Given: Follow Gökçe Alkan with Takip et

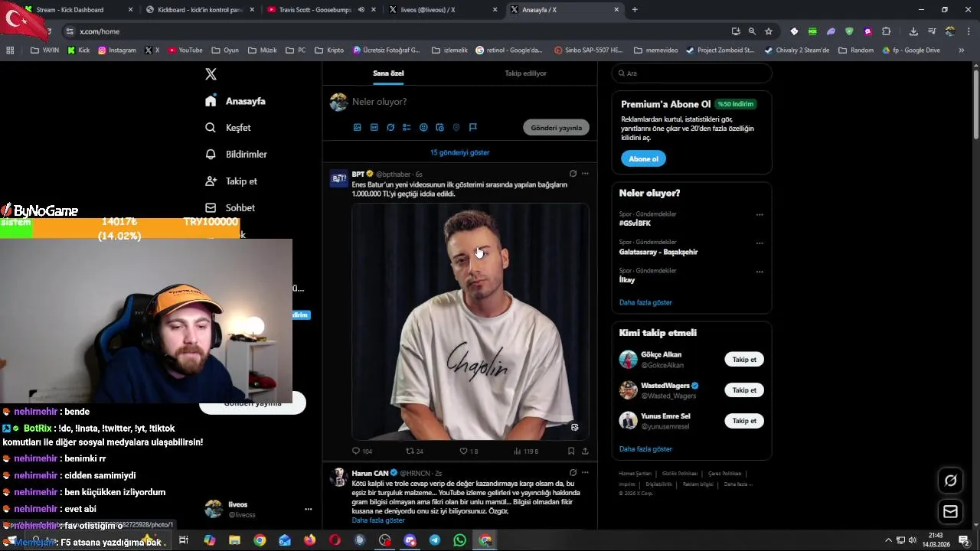Looking at the screenshot, I should click(744, 360).
